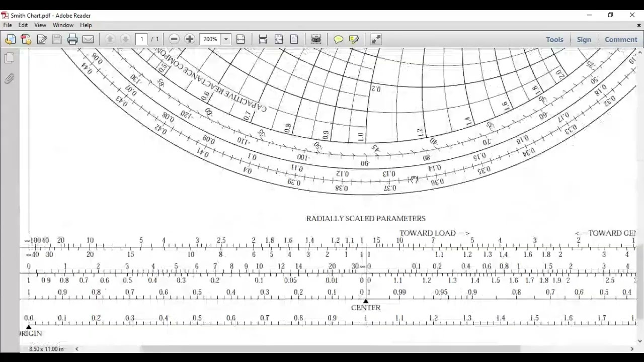The image size is (644, 362).
Task: Click the Fit window width icon
Action: pos(263,39)
